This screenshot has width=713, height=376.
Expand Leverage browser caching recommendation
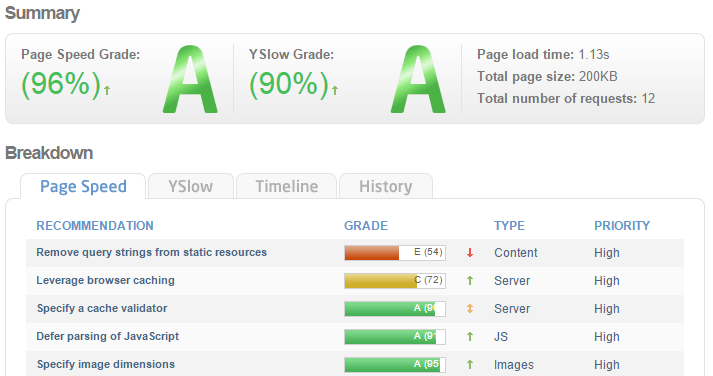coord(105,281)
